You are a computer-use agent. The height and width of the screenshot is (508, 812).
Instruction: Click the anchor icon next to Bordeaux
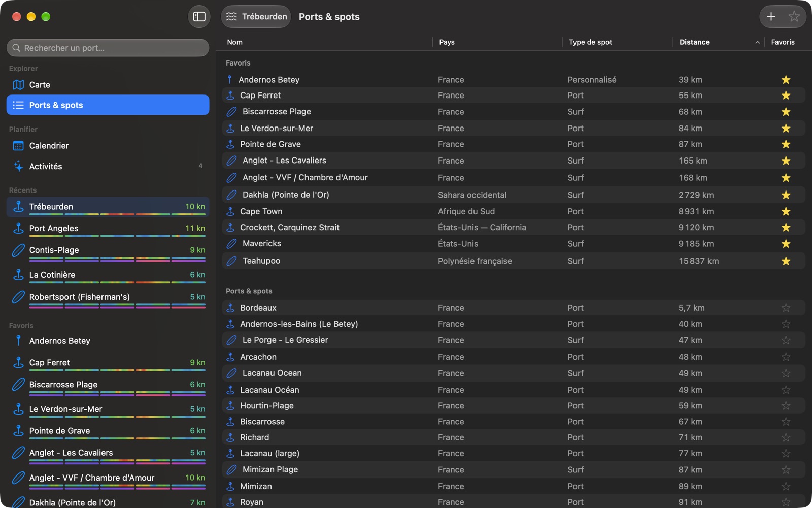(x=230, y=308)
